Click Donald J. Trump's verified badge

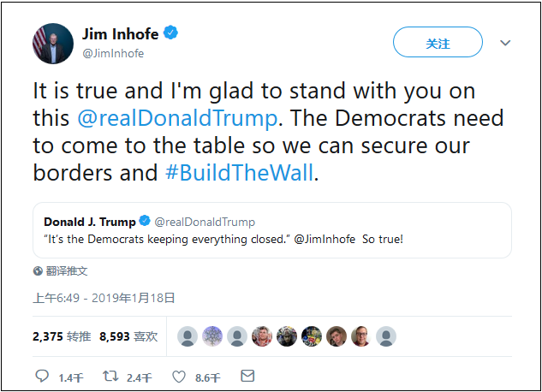click(x=145, y=223)
